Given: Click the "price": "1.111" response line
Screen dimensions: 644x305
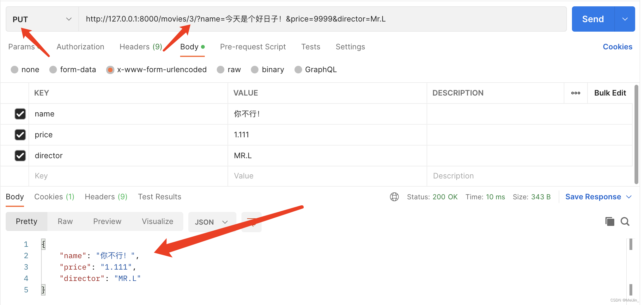Looking at the screenshot, I should tap(98, 267).
